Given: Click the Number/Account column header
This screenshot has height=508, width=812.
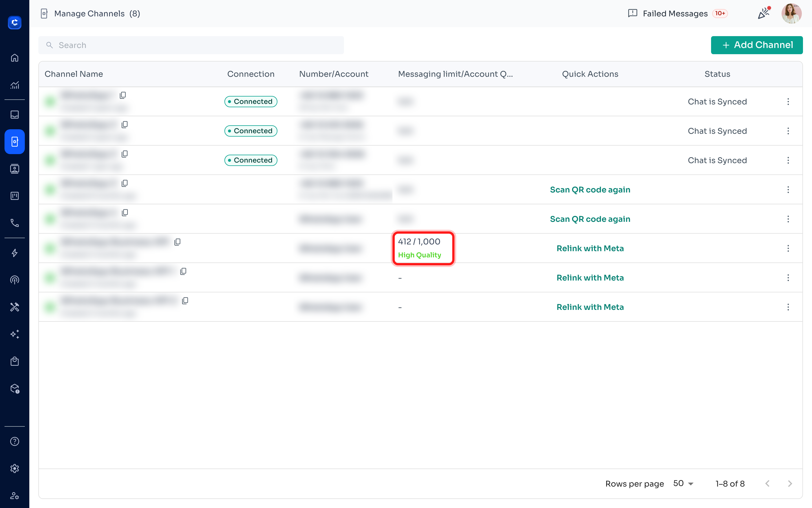Looking at the screenshot, I should point(334,74).
